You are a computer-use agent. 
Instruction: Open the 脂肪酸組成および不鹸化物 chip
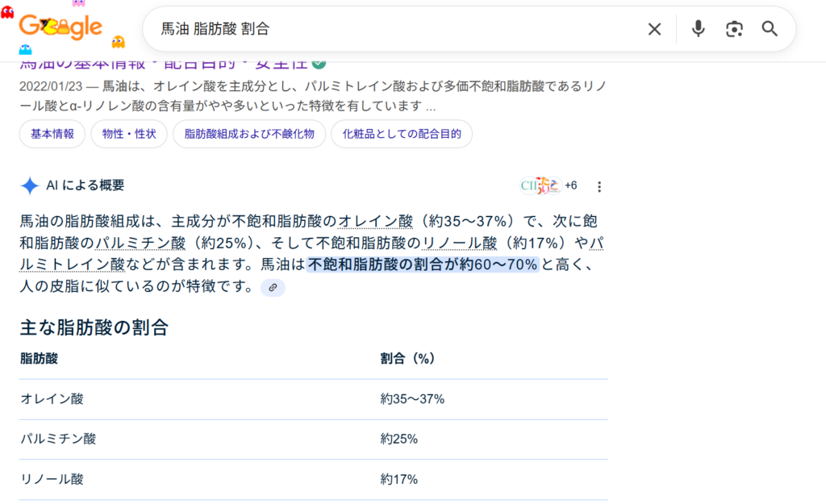pos(249,134)
